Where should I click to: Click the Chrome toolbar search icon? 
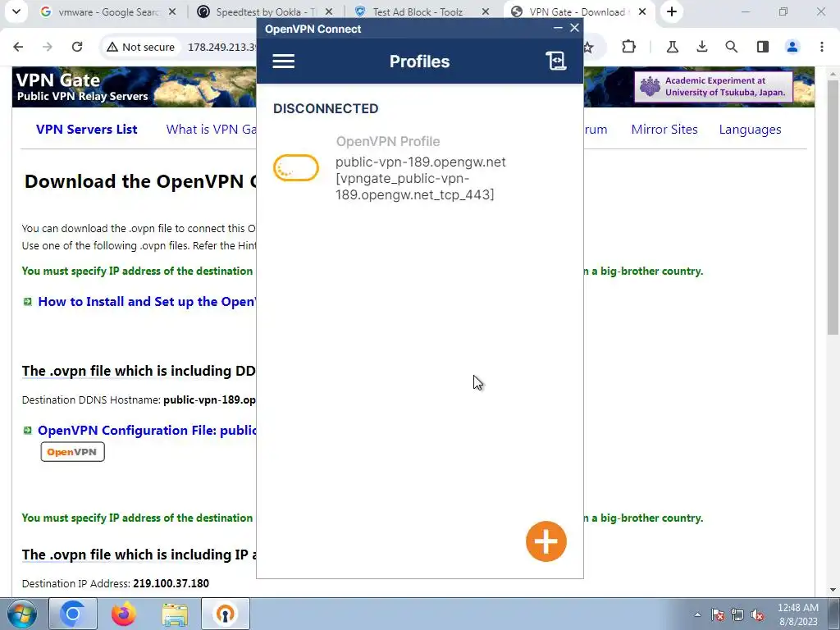[x=731, y=47]
